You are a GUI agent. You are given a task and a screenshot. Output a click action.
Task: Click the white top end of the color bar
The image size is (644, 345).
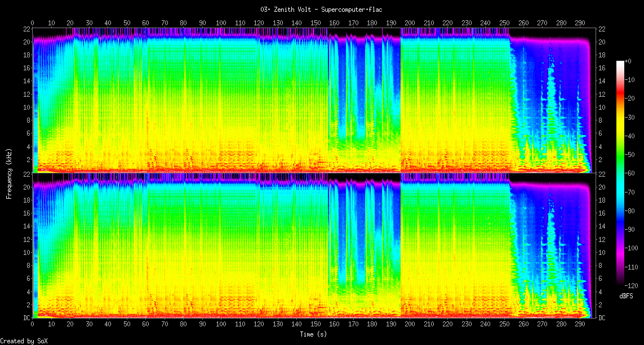click(620, 62)
